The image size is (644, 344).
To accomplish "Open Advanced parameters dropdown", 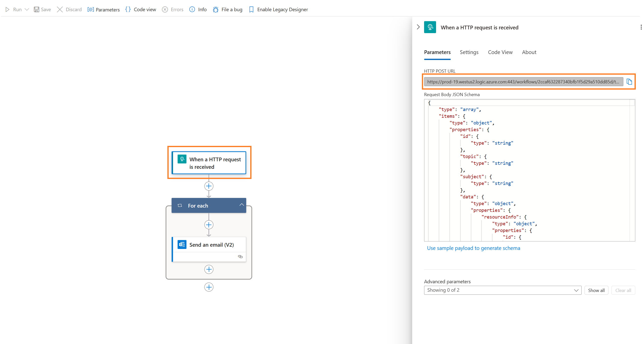I will coord(502,290).
